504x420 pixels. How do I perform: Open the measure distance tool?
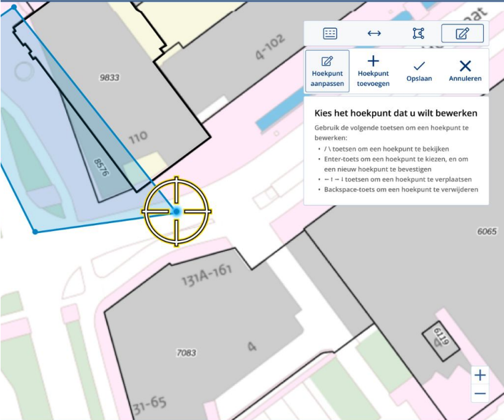pyautogui.click(x=373, y=33)
